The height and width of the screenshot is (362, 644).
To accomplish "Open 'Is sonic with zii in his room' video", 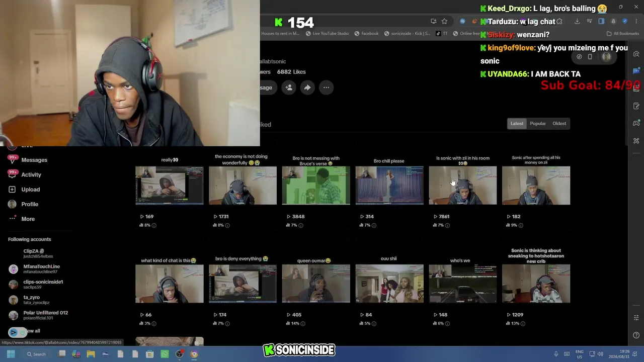I will point(462,186).
